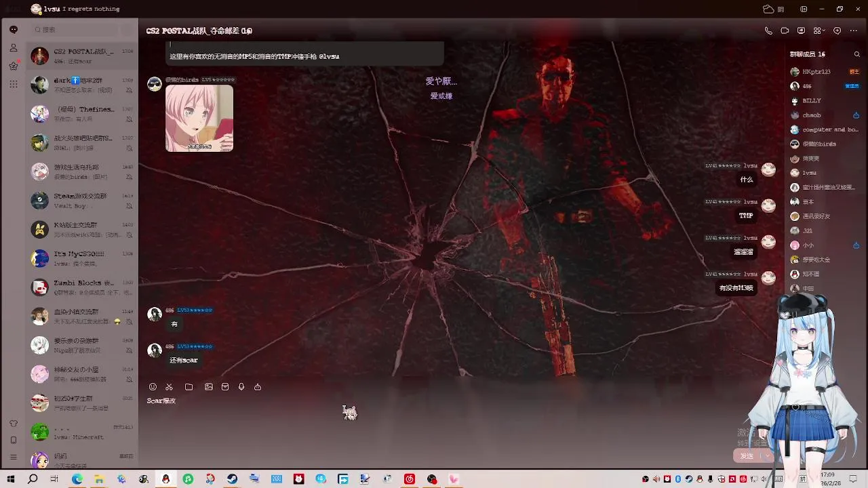Open NetEase Cloud Music from the taskbar
Screen dimensions: 868x488
coord(410,479)
